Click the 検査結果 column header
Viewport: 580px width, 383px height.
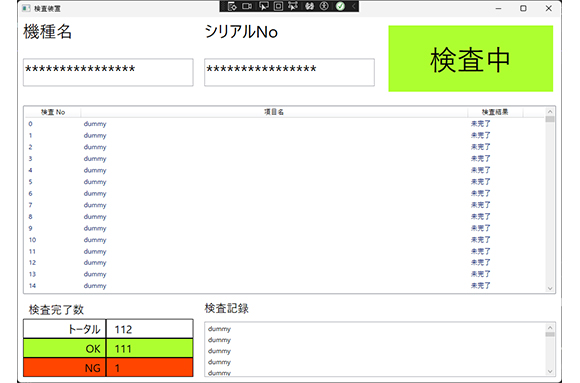[x=495, y=112]
